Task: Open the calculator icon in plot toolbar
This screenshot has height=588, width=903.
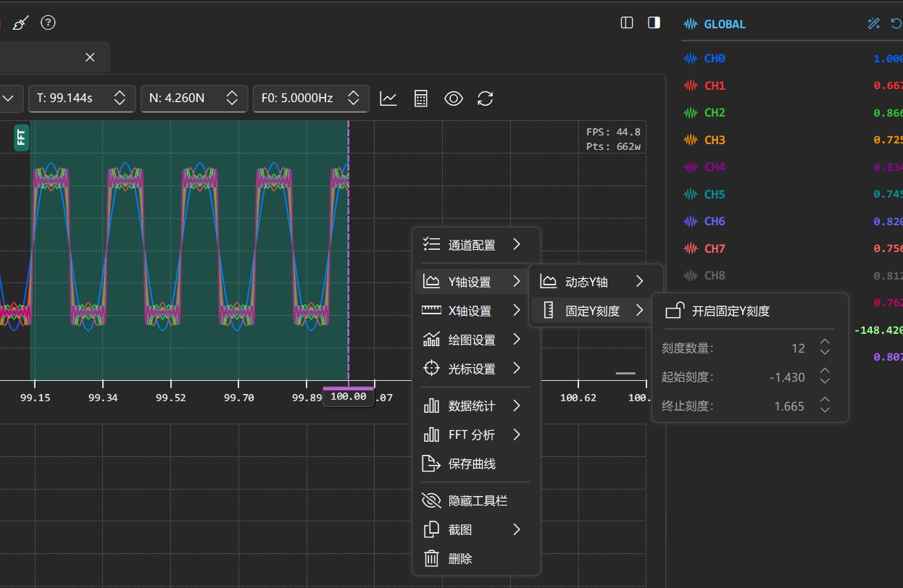Action: (421, 98)
